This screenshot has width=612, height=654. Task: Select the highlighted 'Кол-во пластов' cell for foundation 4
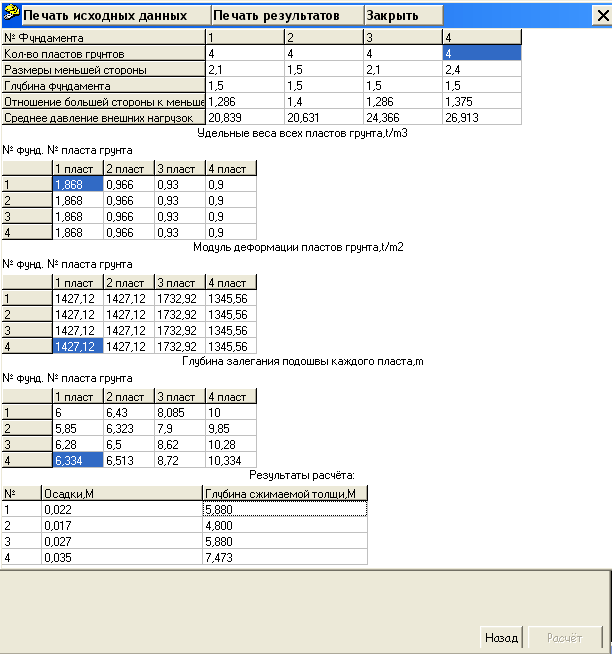click(482, 53)
